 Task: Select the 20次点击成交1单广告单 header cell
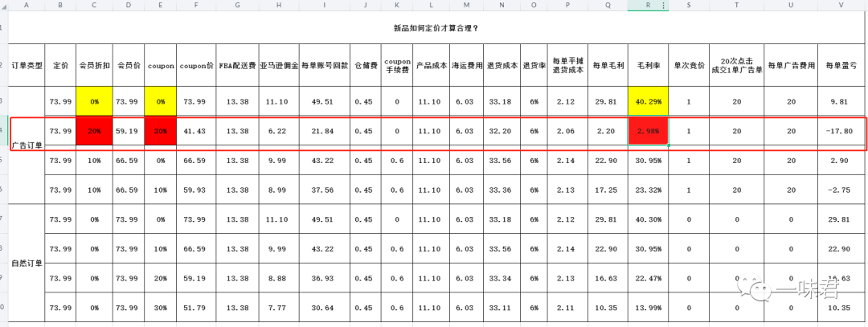736,65
